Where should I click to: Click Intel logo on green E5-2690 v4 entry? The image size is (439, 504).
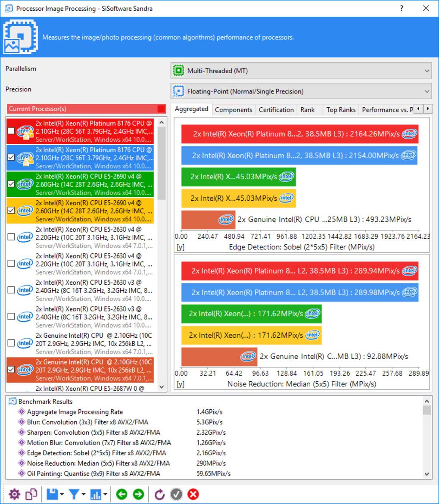click(x=25, y=184)
